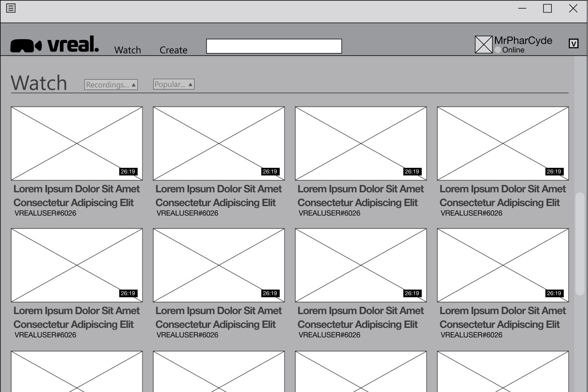Image resolution: width=588 pixels, height=392 pixels.
Task: Open the Recordings filter dropdown
Action: (x=111, y=85)
